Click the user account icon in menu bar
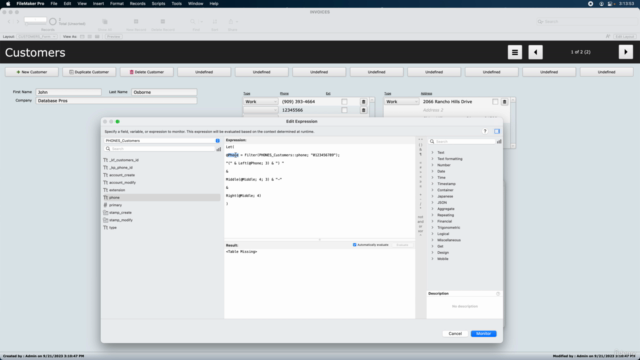This screenshot has width=640, height=360. click(x=601, y=4)
